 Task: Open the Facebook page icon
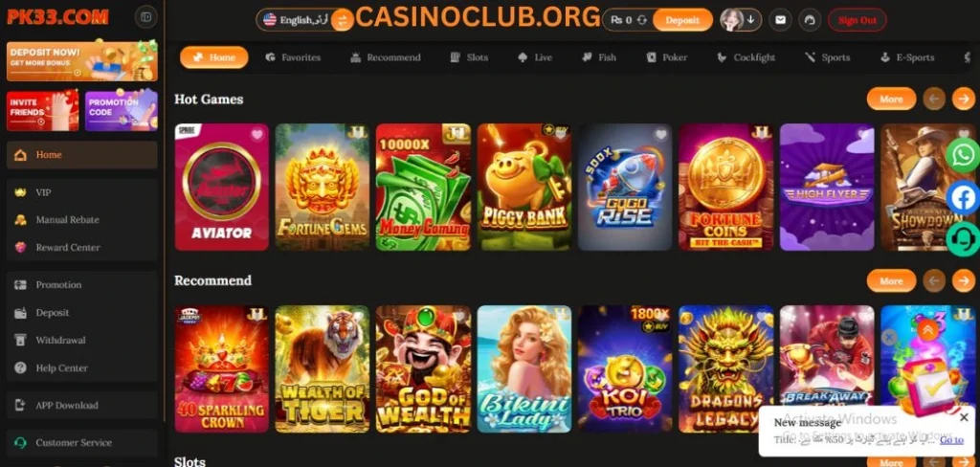963,197
